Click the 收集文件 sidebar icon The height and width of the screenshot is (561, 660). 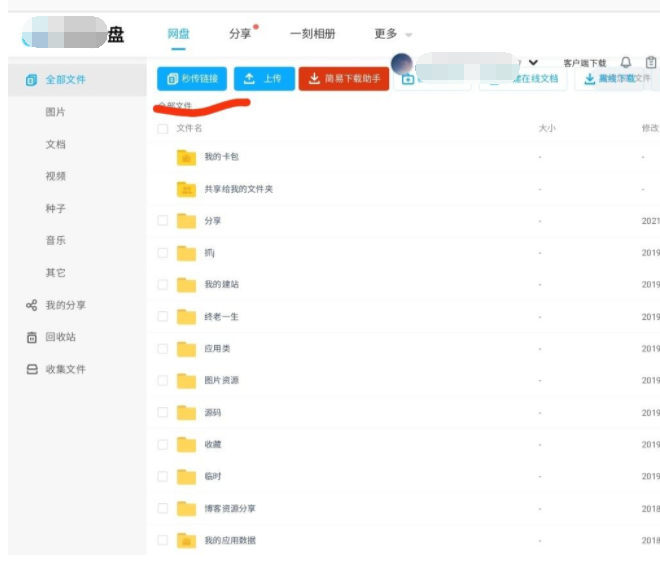(x=32, y=369)
